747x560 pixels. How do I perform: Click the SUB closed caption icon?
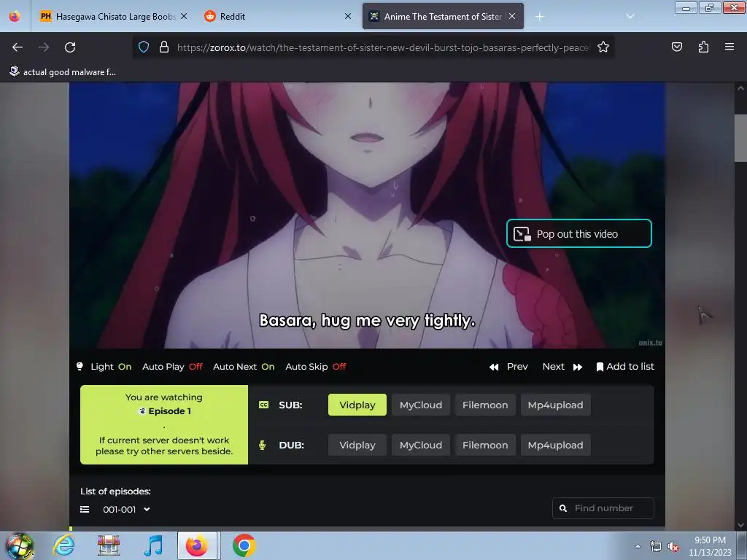(x=263, y=405)
